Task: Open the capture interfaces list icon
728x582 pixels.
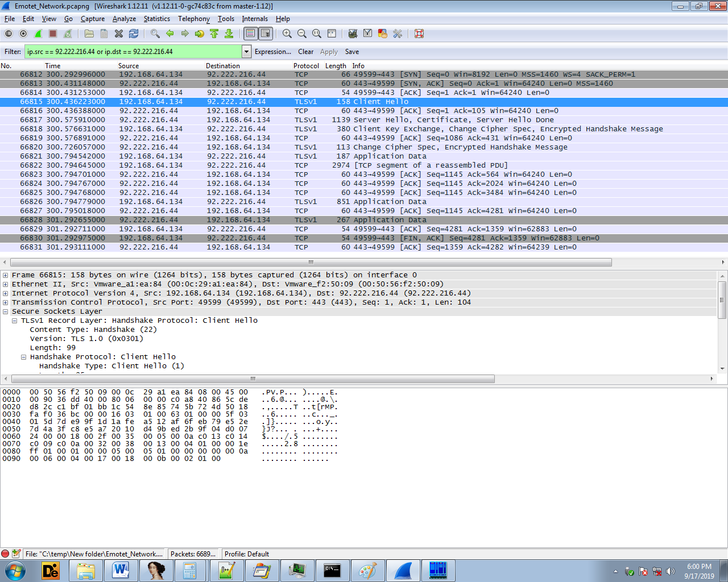Action: coord(9,34)
